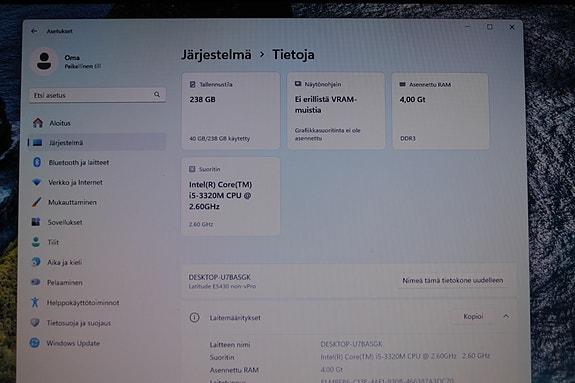
Task: Click the search magnifier icon
Action: 157,95
